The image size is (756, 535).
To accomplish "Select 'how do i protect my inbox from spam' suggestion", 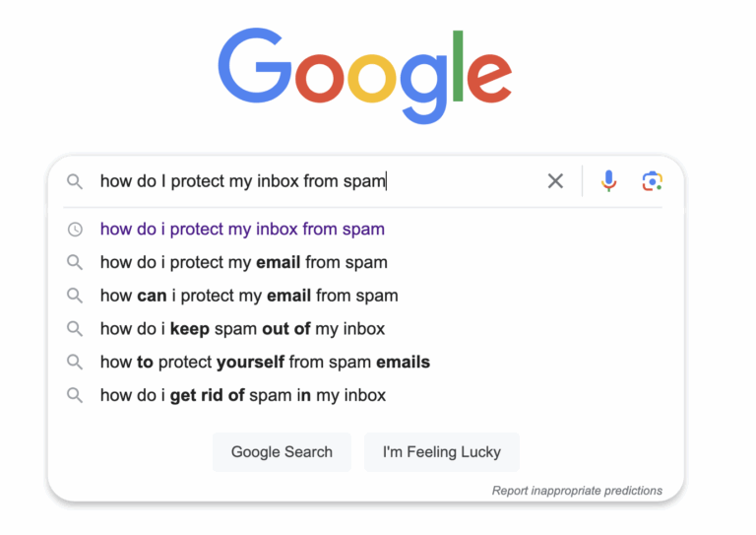I will tap(242, 230).
